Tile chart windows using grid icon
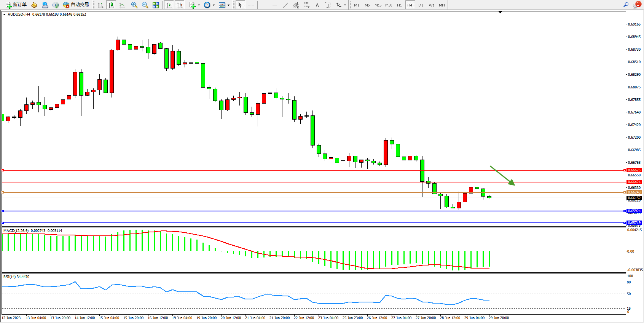 156,5
